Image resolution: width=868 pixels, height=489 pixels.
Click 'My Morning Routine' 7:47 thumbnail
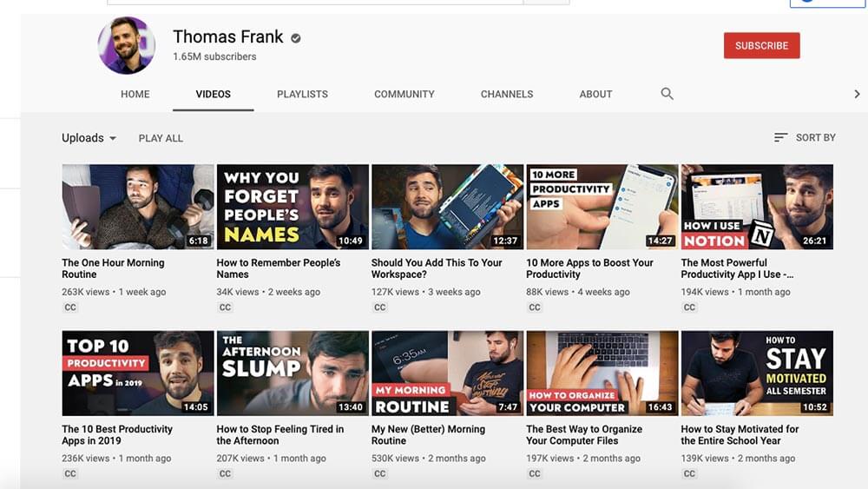pyautogui.click(x=447, y=373)
